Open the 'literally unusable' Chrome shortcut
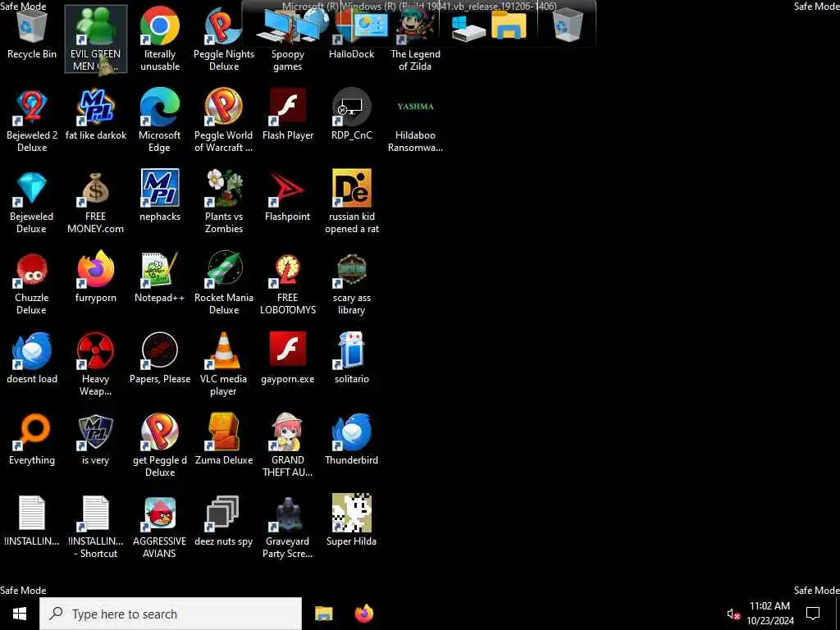The height and width of the screenshot is (630, 840). click(160, 39)
